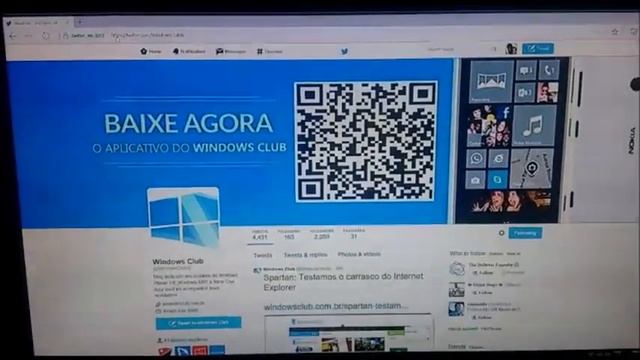Open Windows Club profile picture
Viewport: 640px width, 360px height.
pos(183,218)
